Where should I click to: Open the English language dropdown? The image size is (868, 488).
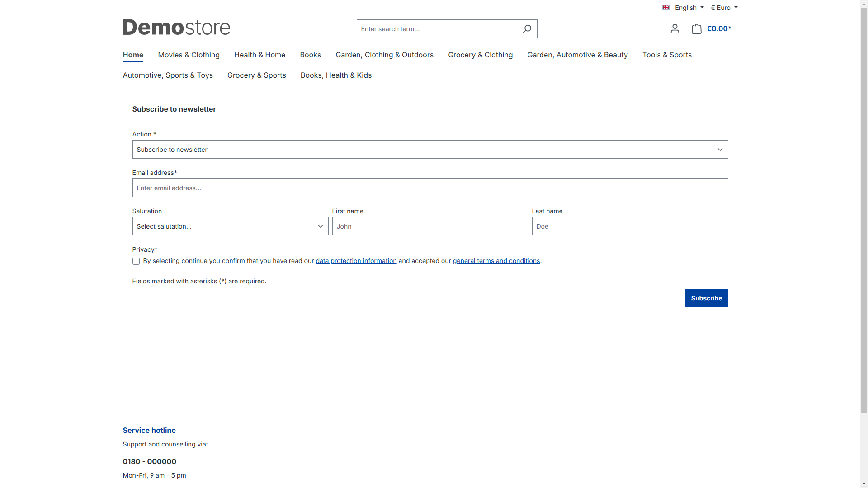pos(683,8)
